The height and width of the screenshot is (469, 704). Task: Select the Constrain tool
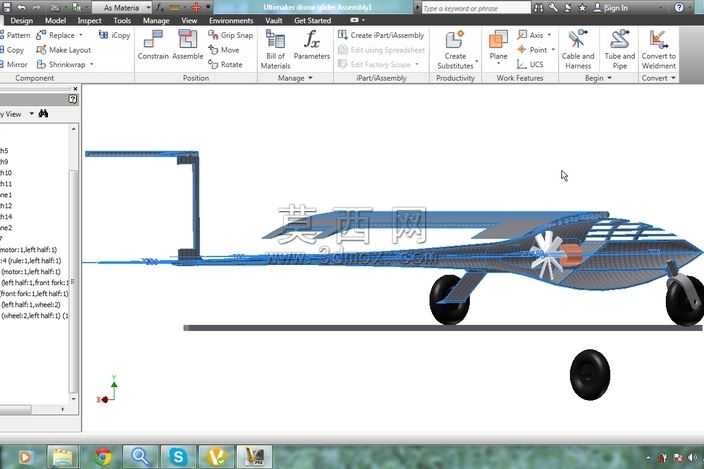click(153, 45)
